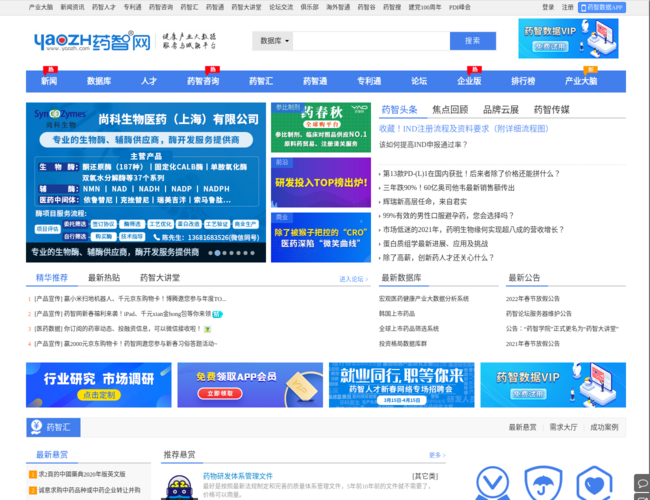Switch to the 最新热贴 tab
Screen dimensions: 650x500
coord(104,278)
